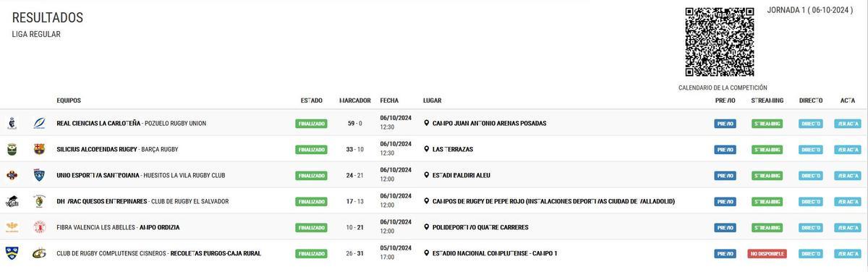Click the VRAC Quesos Entrepinares team logo

tap(12, 201)
